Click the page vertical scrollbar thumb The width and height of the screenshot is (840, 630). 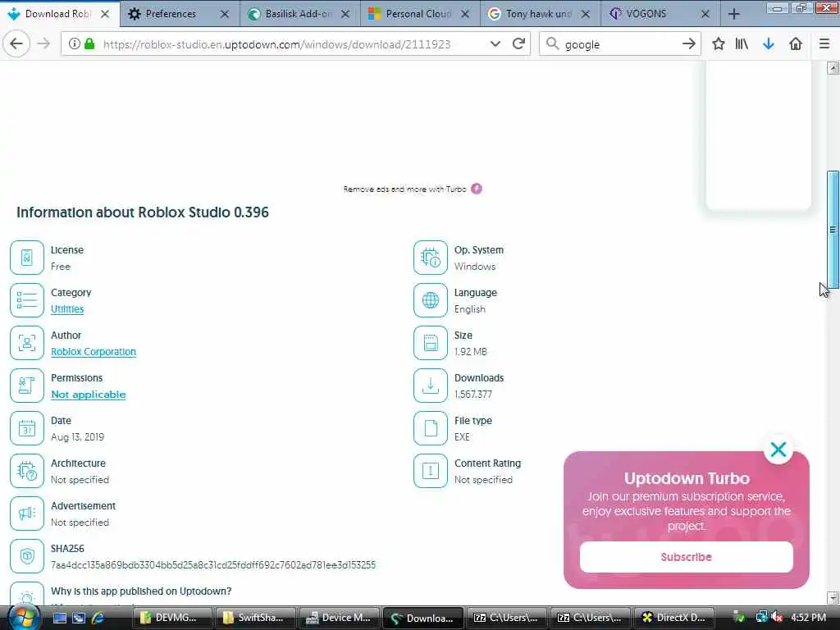[833, 230]
